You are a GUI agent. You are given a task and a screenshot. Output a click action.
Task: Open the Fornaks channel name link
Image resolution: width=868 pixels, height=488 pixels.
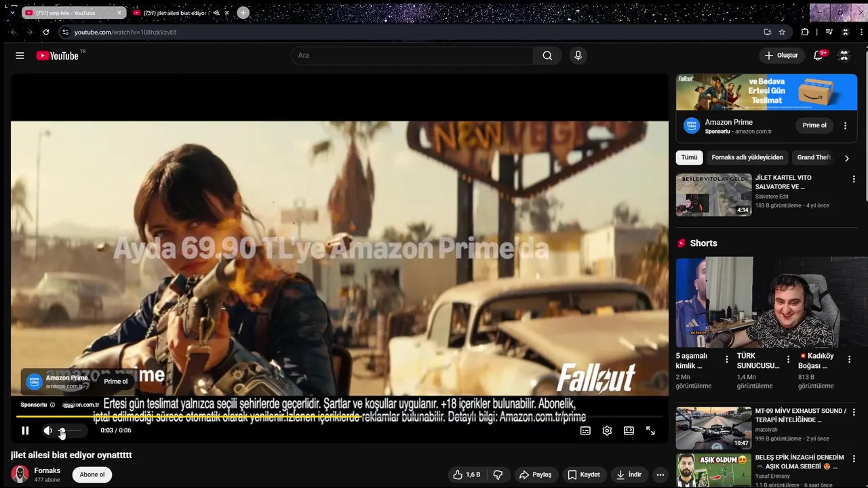[x=47, y=470]
